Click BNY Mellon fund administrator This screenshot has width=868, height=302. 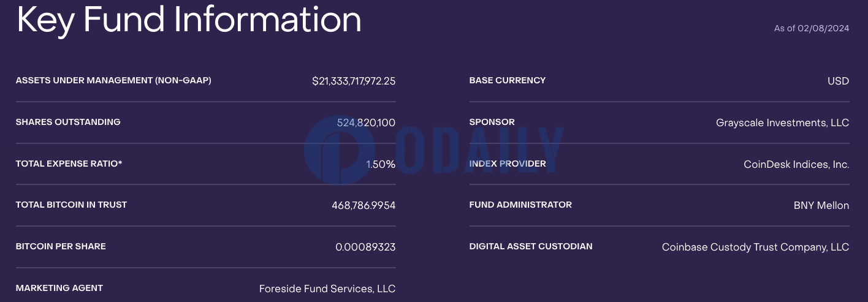pos(821,206)
